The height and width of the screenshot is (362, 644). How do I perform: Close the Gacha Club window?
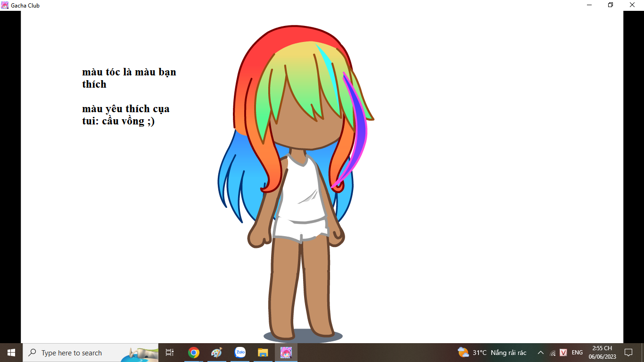(632, 5)
